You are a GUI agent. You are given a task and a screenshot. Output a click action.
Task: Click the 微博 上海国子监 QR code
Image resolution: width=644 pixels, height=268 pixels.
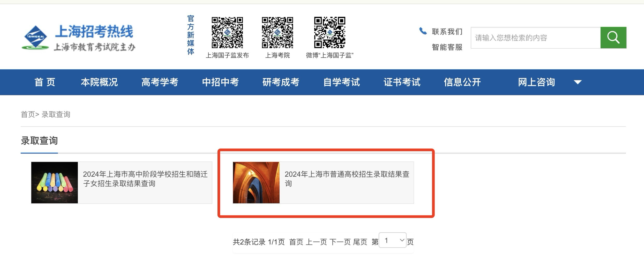330,33
